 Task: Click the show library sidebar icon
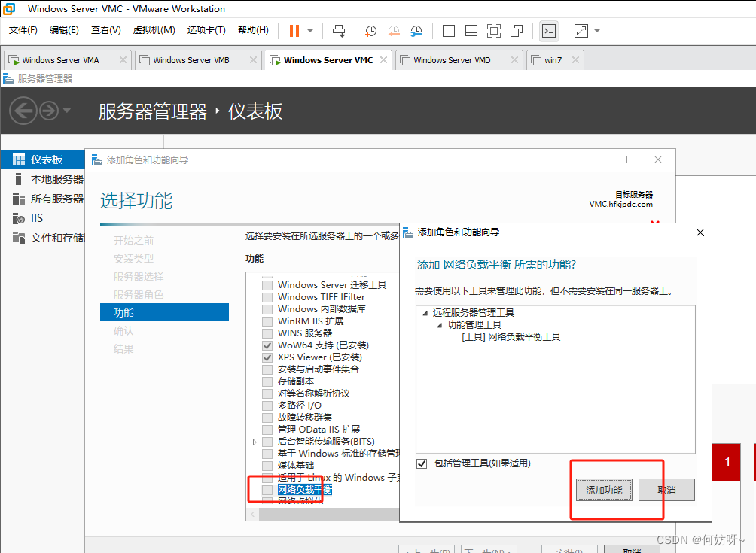[x=449, y=31]
